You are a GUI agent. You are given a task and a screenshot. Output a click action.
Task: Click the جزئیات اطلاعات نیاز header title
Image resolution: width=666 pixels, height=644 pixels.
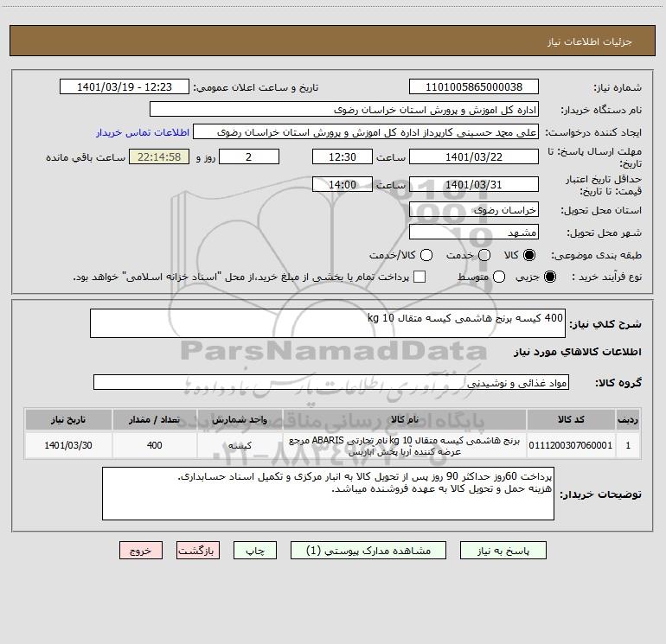coord(590,41)
